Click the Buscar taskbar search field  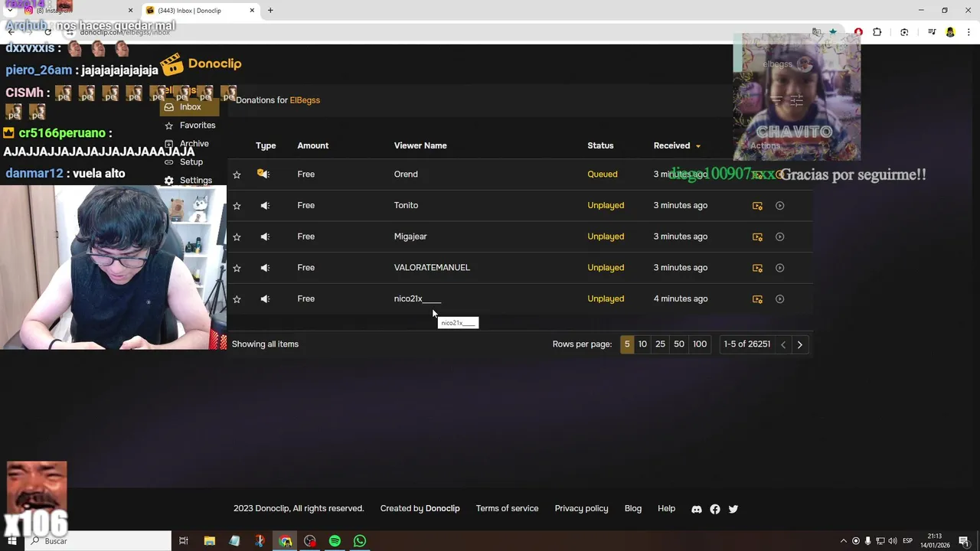tap(98, 541)
